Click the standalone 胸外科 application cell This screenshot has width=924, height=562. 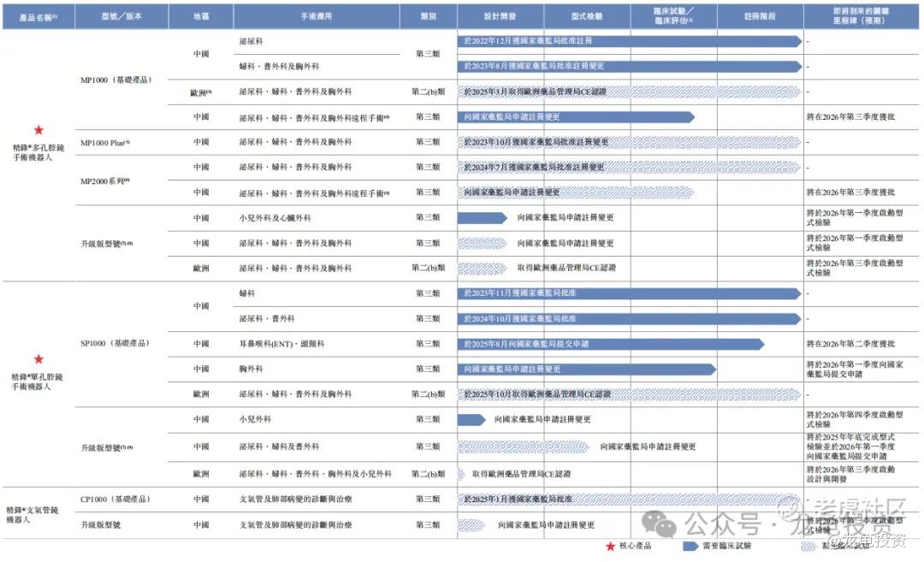(x=251, y=370)
